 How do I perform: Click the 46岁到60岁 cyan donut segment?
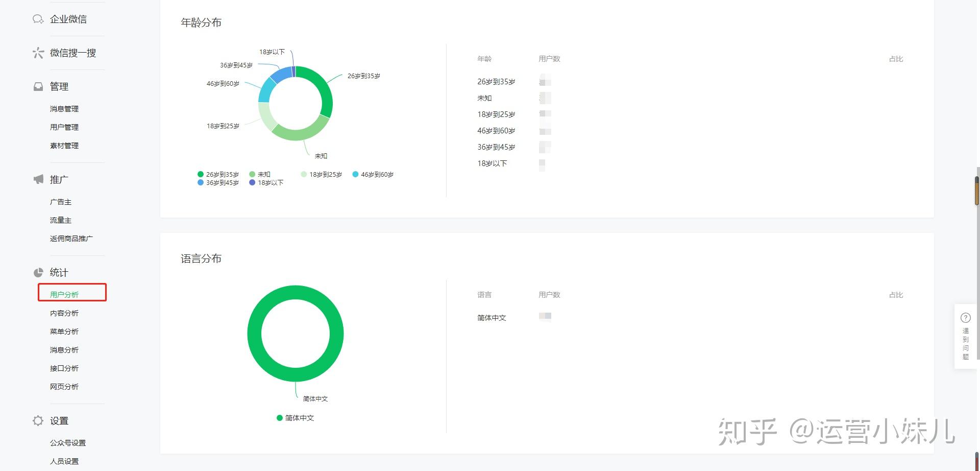tap(265, 90)
